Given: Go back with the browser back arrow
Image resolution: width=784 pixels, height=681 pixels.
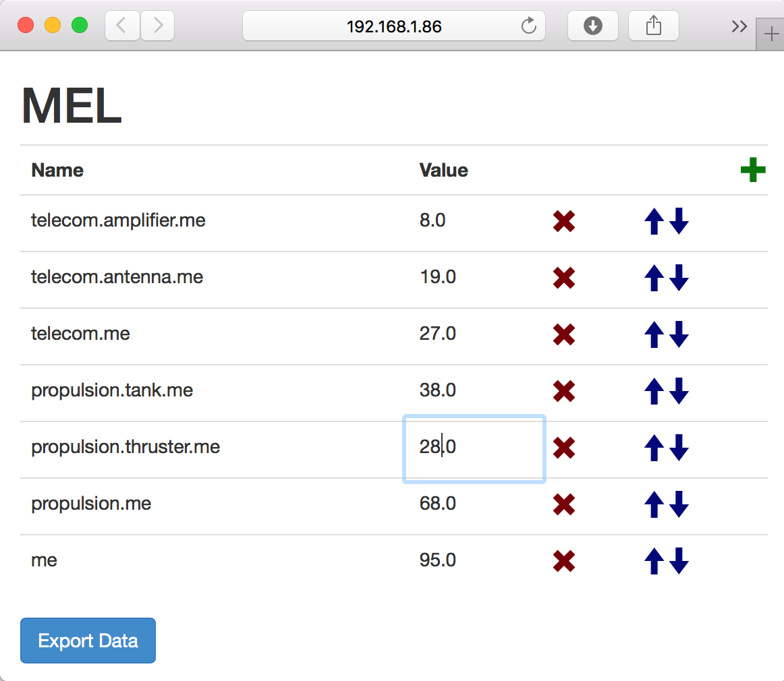Looking at the screenshot, I should [x=122, y=26].
